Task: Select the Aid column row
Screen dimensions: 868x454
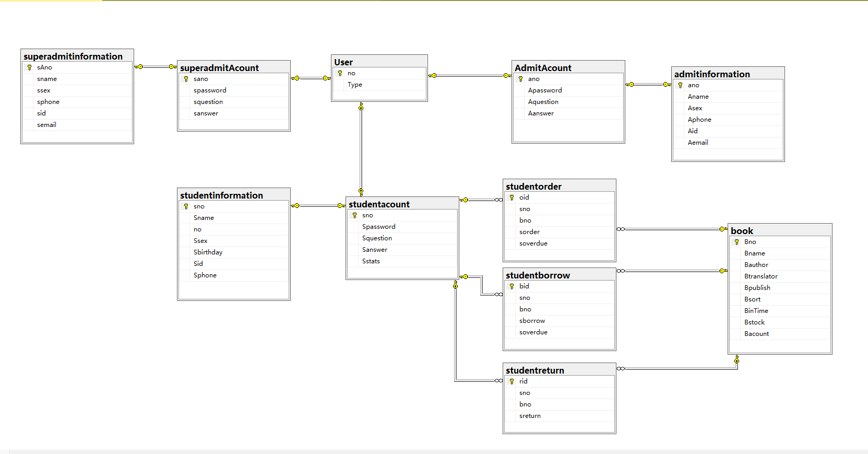Action: [728, 131]
